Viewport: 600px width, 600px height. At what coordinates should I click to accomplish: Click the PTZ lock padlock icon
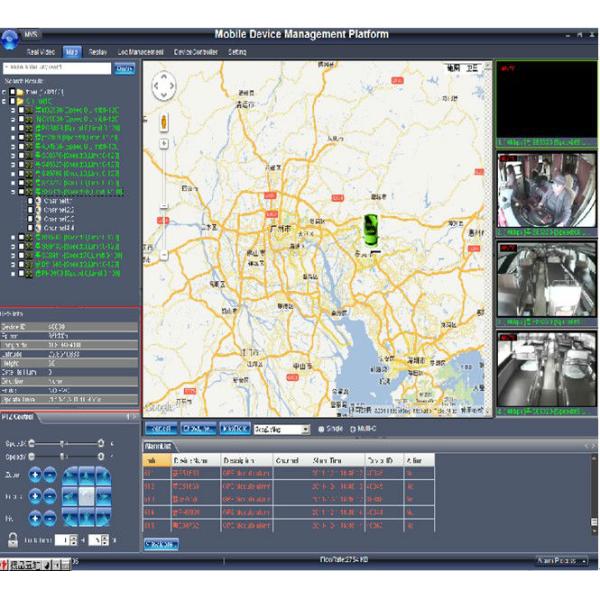12,539
